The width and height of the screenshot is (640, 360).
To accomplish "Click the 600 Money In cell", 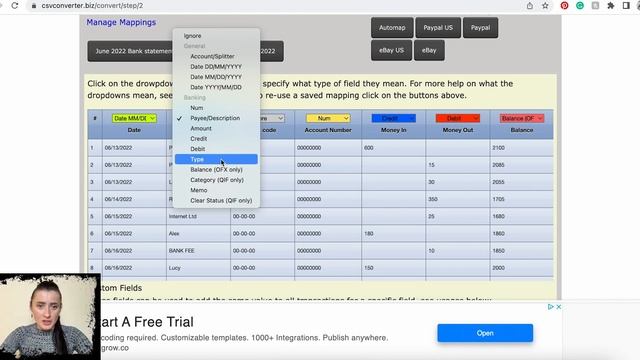I will click(393, 148).
